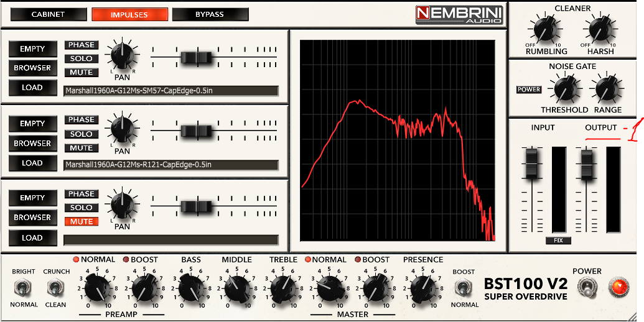Click the empty name field of third slot
This screenshot has width=644, height=322.
tap(171, 240)
